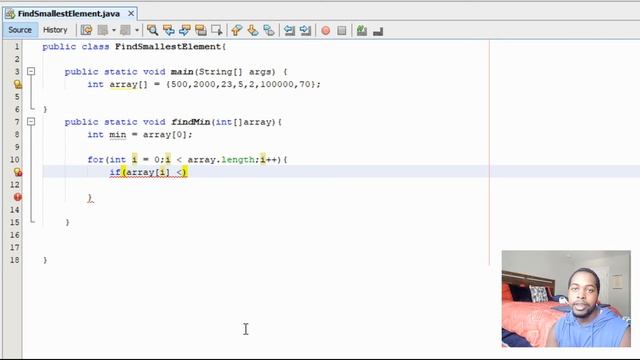This screenshot has height=360, width=640.
Task: Start Macro Recording red button
Action: click(326, 31)
